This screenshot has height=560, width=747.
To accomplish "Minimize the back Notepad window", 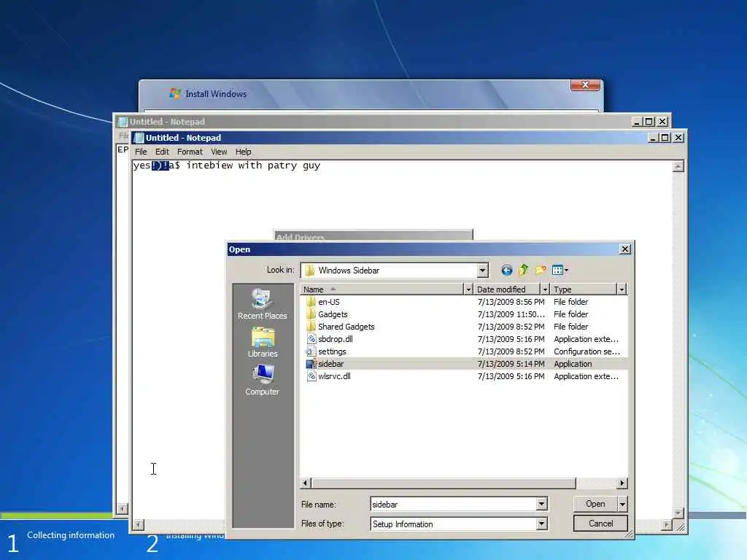I will [x=636, y=122].
